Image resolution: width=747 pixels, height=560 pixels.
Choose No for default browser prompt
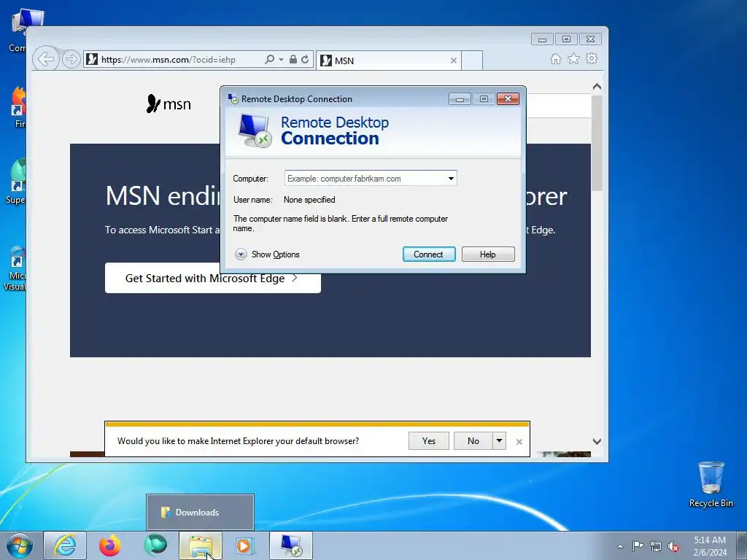(x=473, y=441)
